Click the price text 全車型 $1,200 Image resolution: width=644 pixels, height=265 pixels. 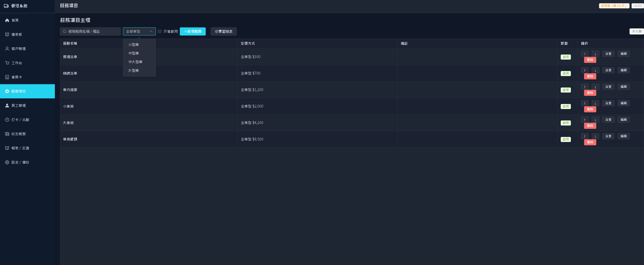pos(252,90)
